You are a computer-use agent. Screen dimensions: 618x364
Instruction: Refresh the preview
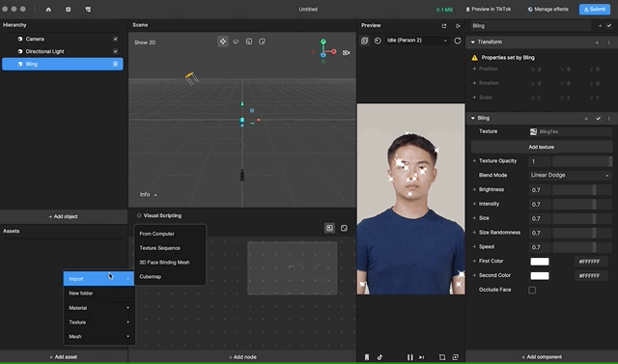[x=458, y=41]
